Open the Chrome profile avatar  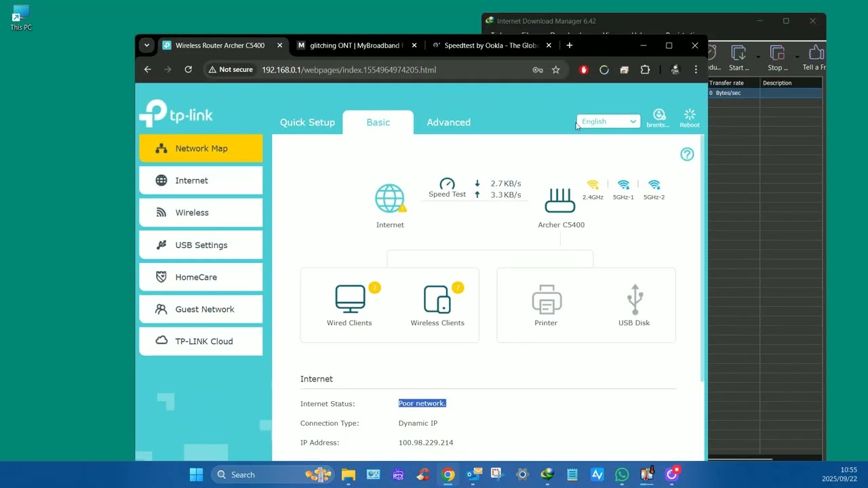675,70
